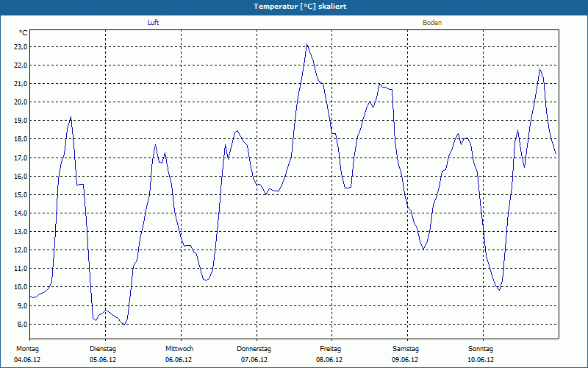
Task: Click the 23,0 axis value
Action: 21,47
